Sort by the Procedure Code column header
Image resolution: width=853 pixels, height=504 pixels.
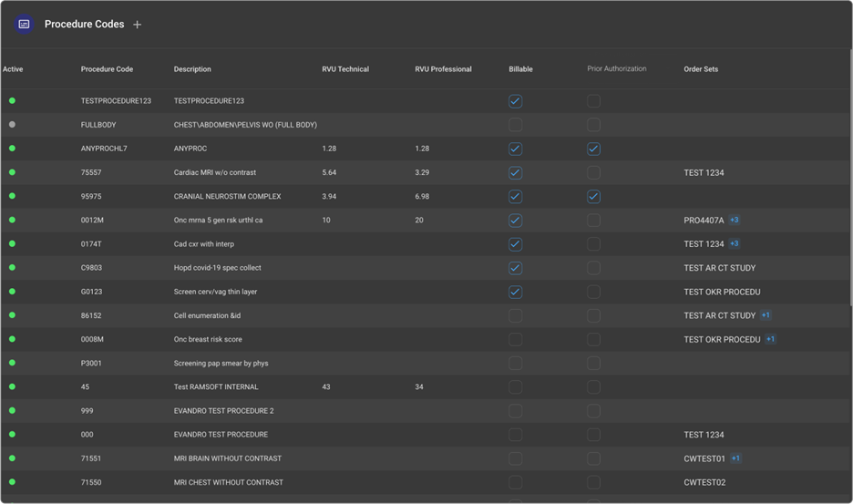point(107,69)
